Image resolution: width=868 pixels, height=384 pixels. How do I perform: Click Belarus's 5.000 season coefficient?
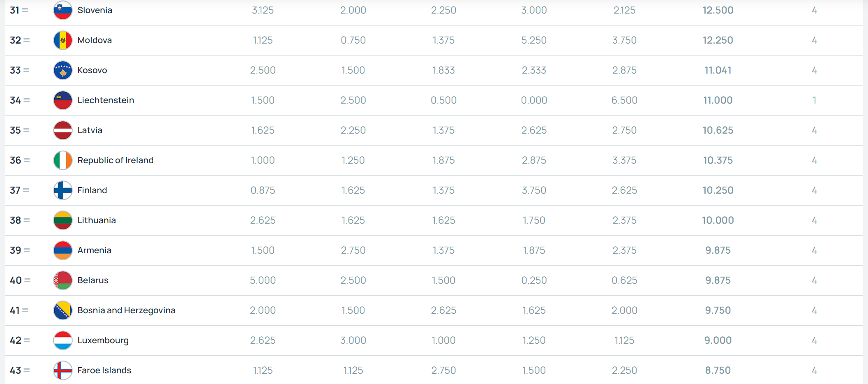pyautogui.click(x=263, y=280)
